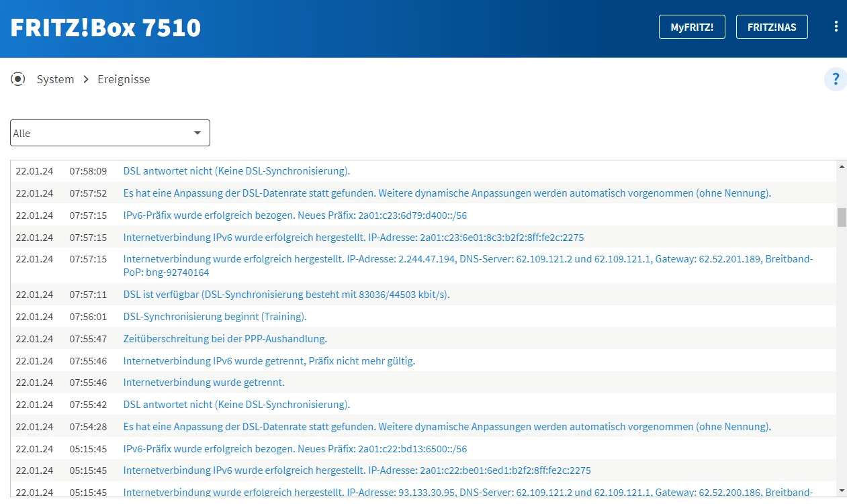Click date 22.01.24 in 07:56:01 row

coord(34,317)
